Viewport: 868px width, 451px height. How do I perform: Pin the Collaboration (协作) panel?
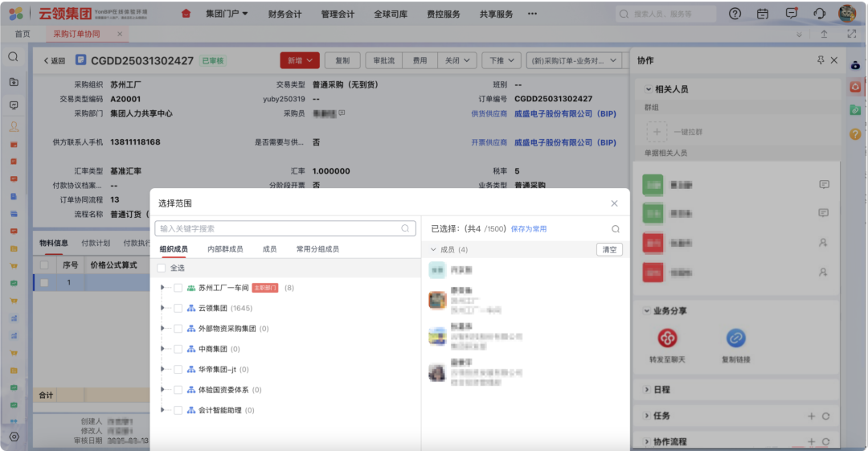[x=820, y=60]
